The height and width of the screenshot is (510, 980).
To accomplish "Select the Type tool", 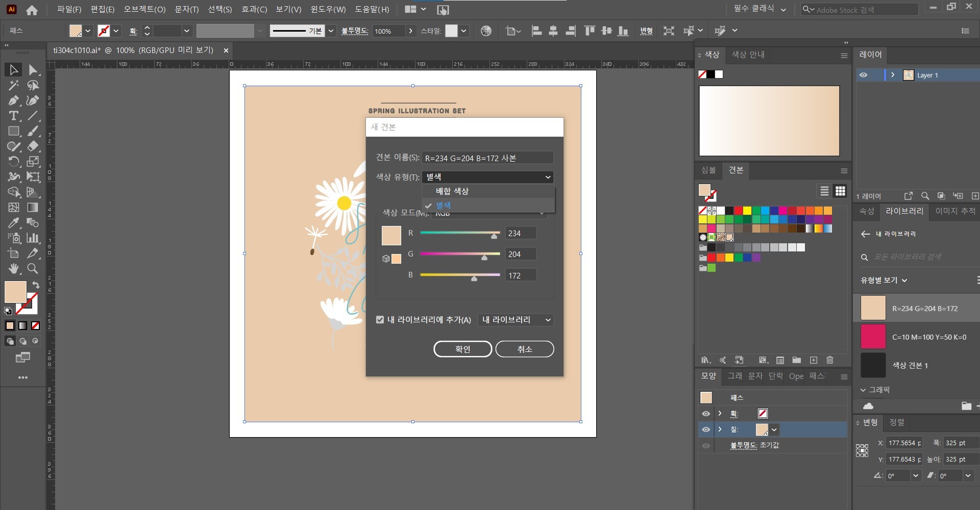I will [x=13, y=116].
